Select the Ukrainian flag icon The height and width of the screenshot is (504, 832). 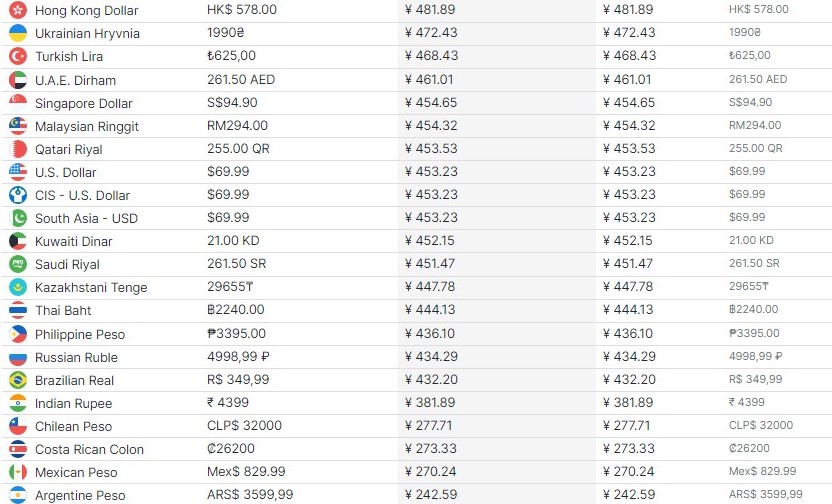coord(18,33)
